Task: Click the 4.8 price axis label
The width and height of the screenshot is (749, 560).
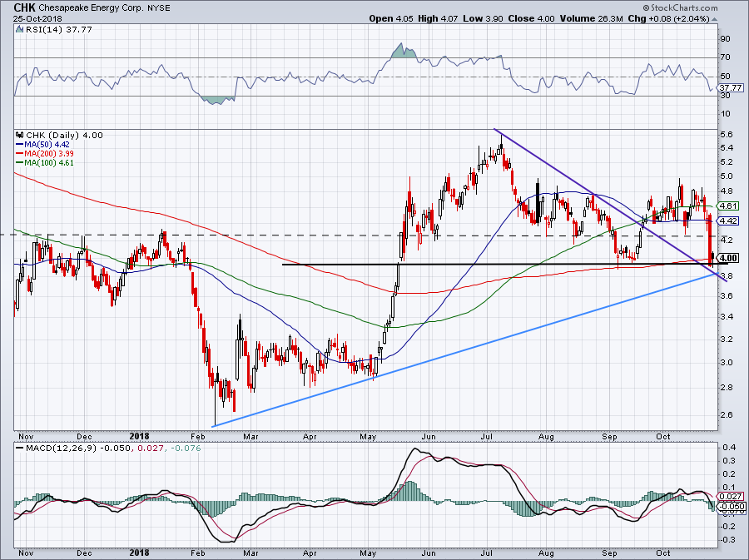Action: point(726,191)
